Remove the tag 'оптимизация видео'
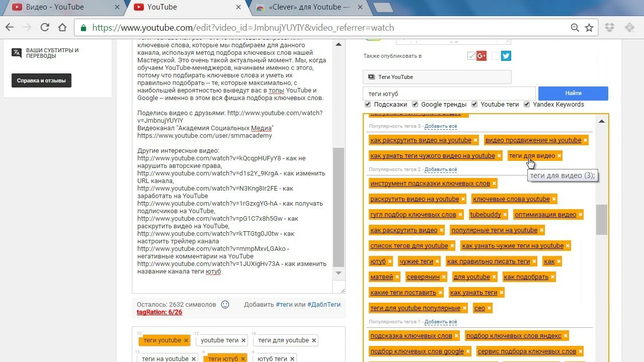 [x=580, y=215]
